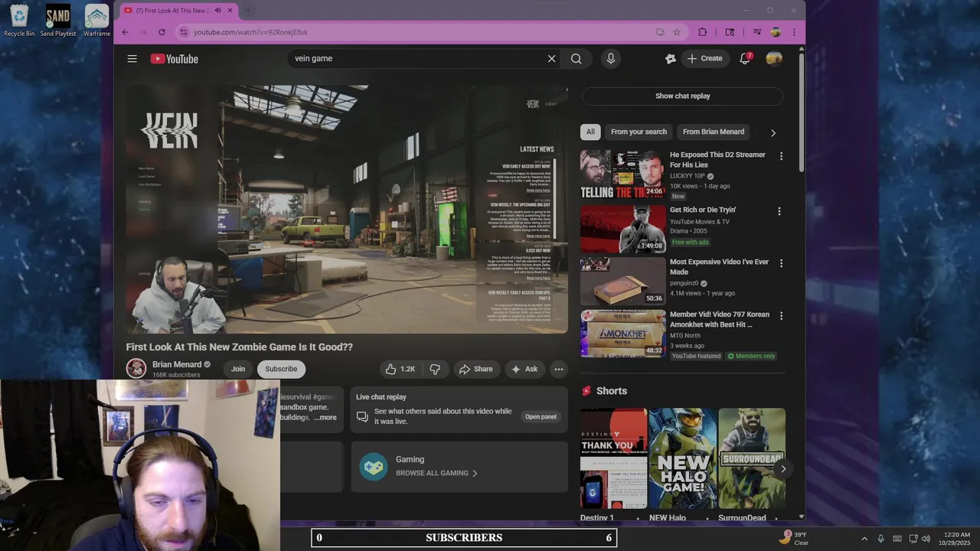Click the YouTube Premium gem icon
The height and width of the screenshot is (551, 980).
[671, 59]
